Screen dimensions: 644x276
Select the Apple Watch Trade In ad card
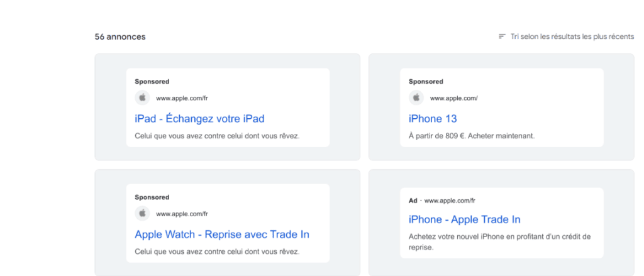point(228,223)
